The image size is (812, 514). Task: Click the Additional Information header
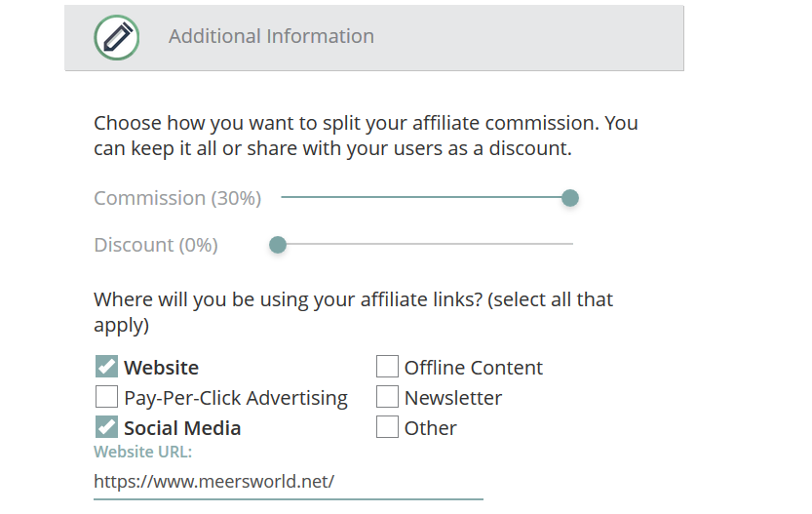tap(271, 36)
